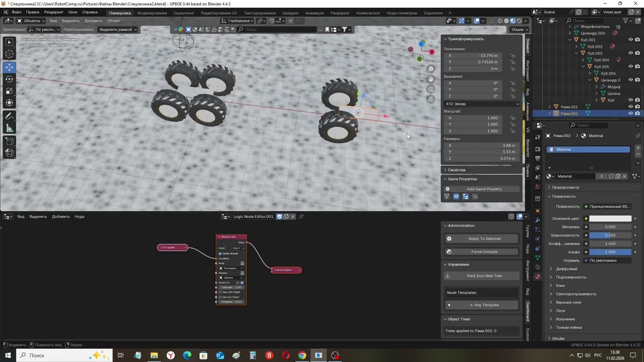644x362 pixels.
Task: Click the Шероховатость 0.500 slider
Action: coord(610,235)
